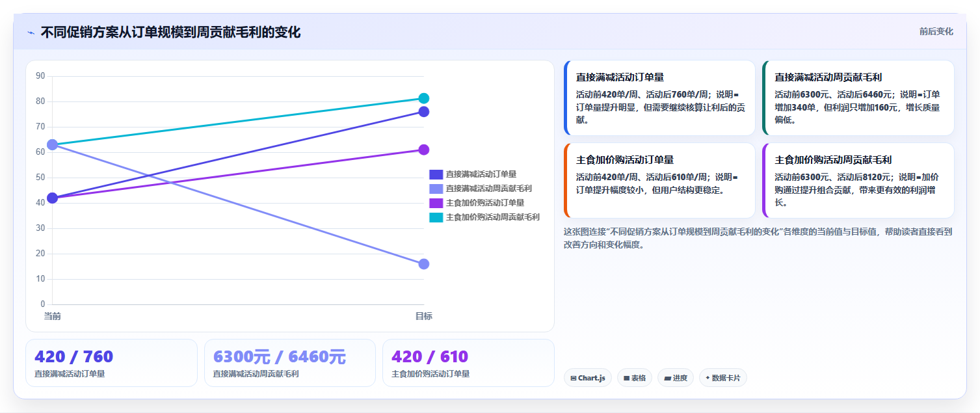Click caption 直接满减活动周贡献毛利 under 6300元 / 6460元
The width and height of the screenshot is (980, 413).
coord(256,374)
